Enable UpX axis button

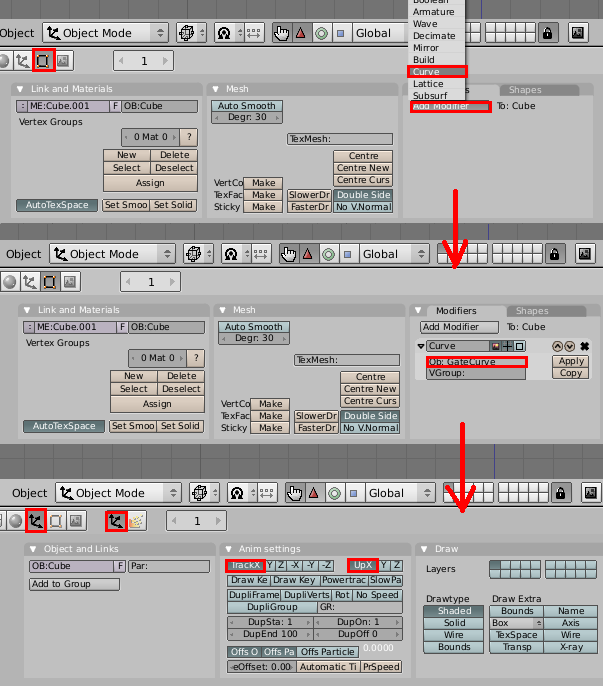pos(363,565)
